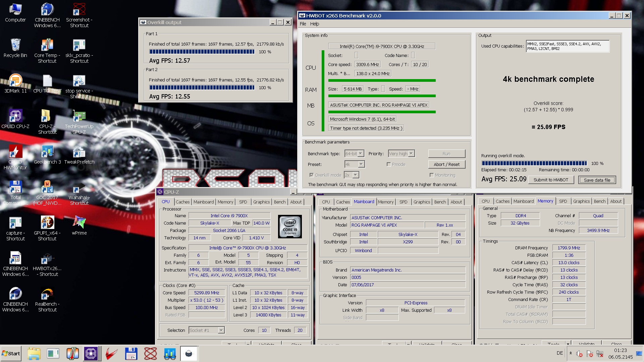
Task: Click Save data file button
Action: point(597,180)
